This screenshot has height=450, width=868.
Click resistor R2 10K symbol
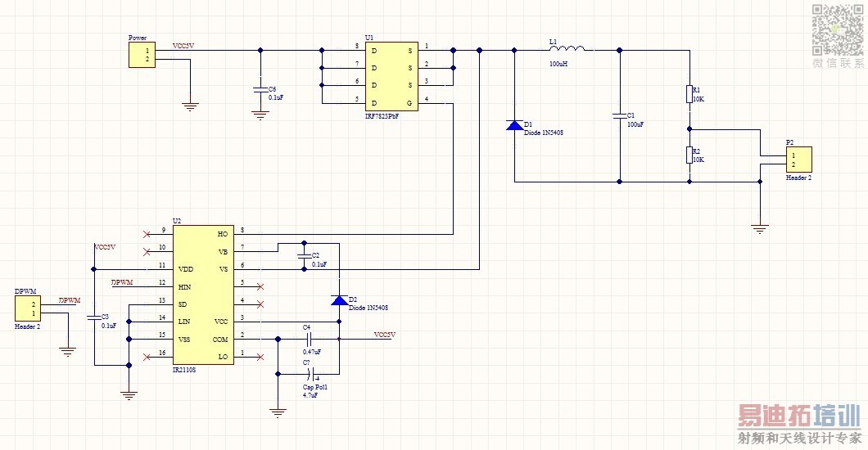point(689,155)
